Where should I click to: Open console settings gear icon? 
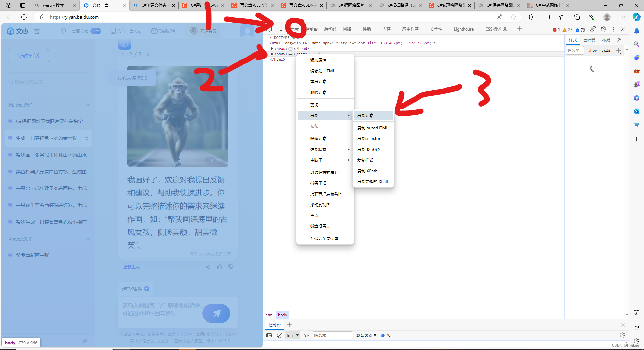pyautogui.click(x=623, y=335)
